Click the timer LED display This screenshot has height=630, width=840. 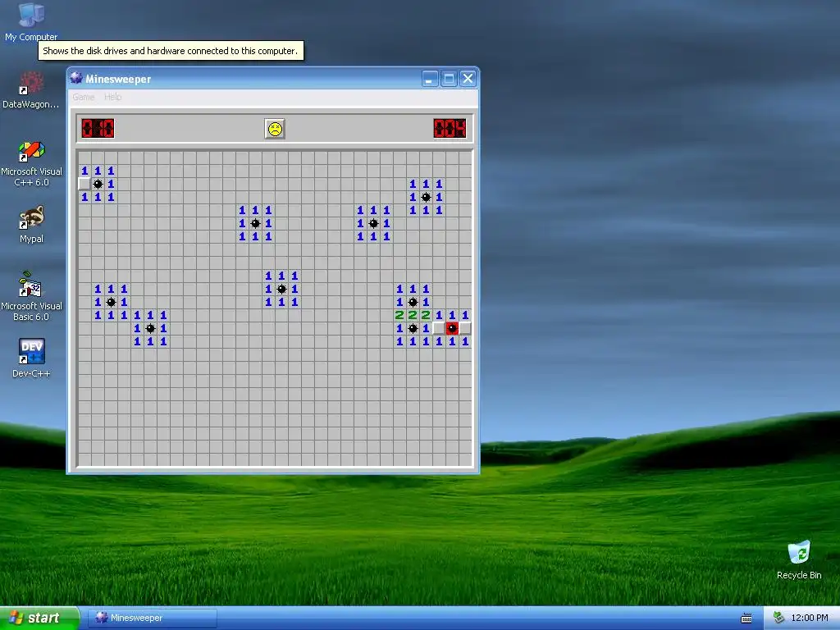(450, 129)
